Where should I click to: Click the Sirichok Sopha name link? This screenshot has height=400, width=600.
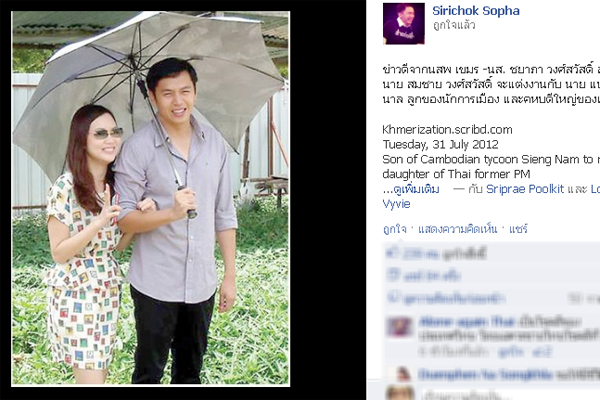pos(476,11)
